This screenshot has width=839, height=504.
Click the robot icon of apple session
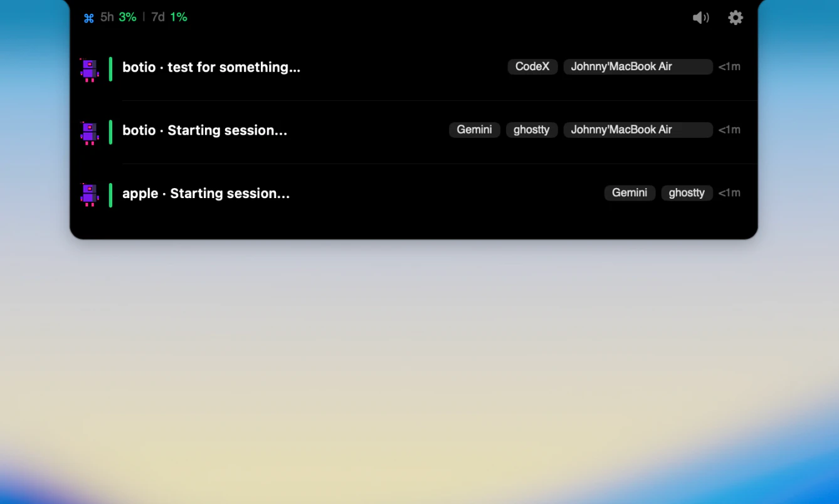[x=89, y=194]
